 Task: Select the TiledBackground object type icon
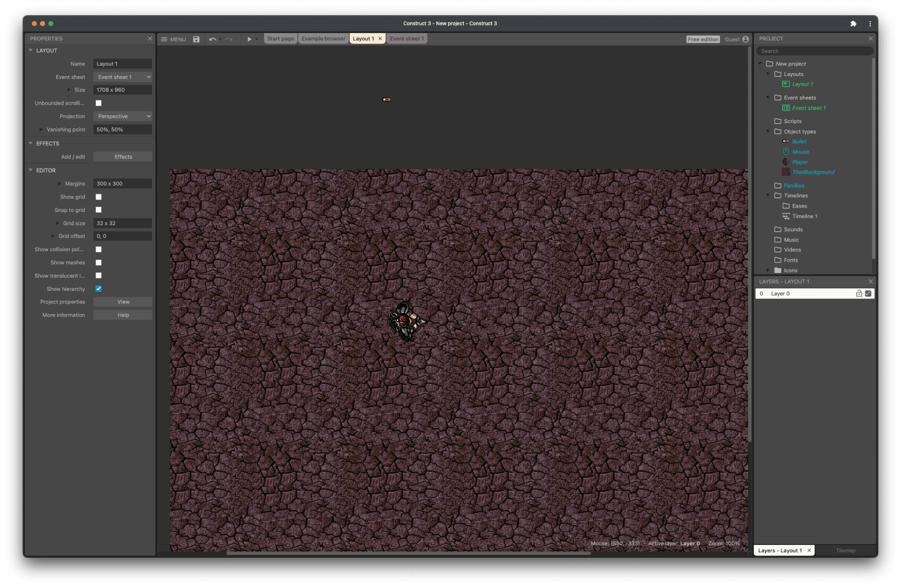[785, 172]
